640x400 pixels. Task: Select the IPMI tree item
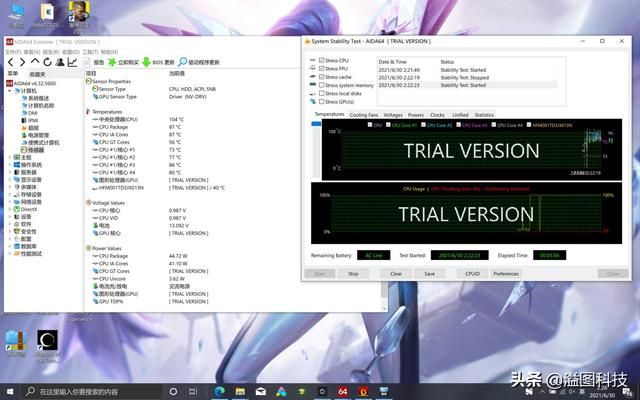click(33, 120)
